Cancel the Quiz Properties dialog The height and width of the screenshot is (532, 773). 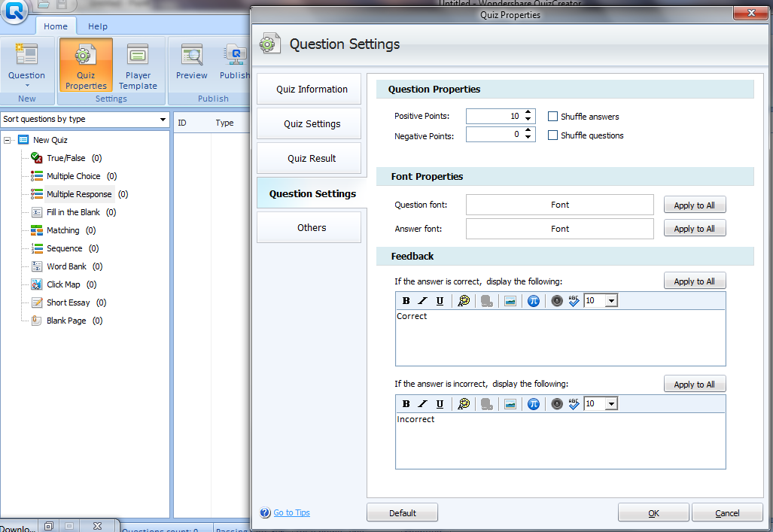point(727,512)
